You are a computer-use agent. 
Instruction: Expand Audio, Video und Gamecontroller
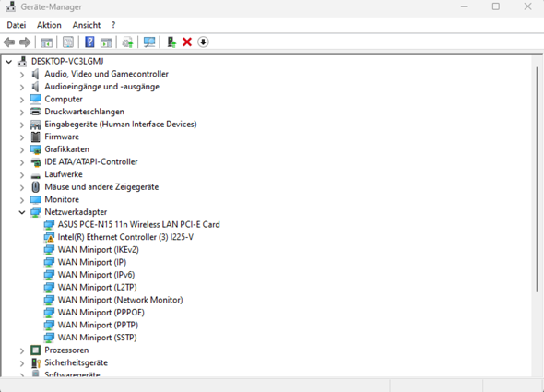click(x=22, y=75)
